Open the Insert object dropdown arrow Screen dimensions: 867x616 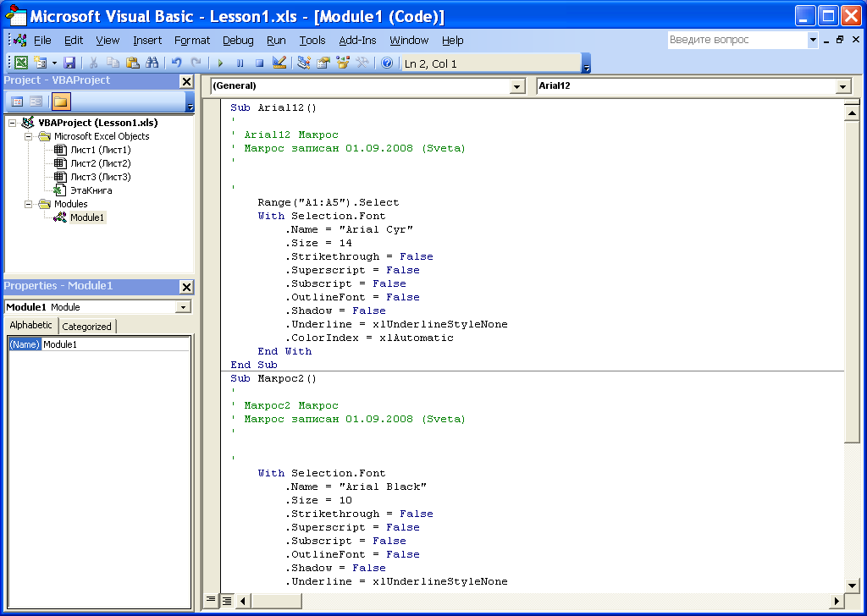[x=54, y=63]
